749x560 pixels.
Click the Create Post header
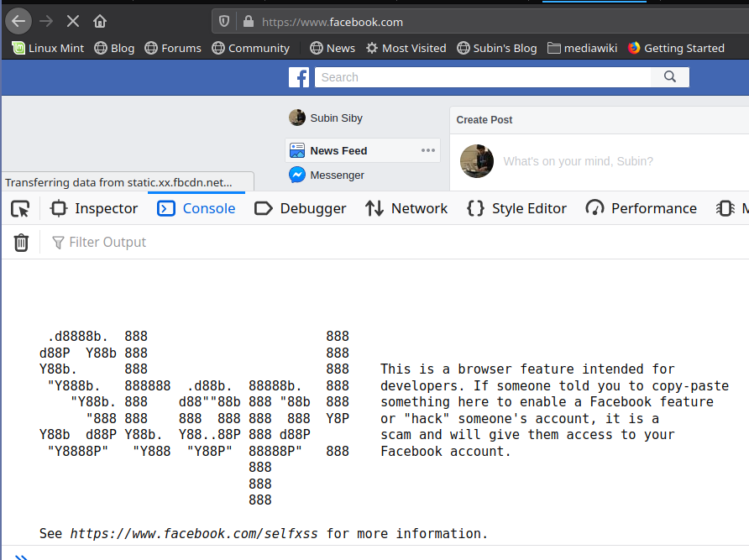pos(484,120)
